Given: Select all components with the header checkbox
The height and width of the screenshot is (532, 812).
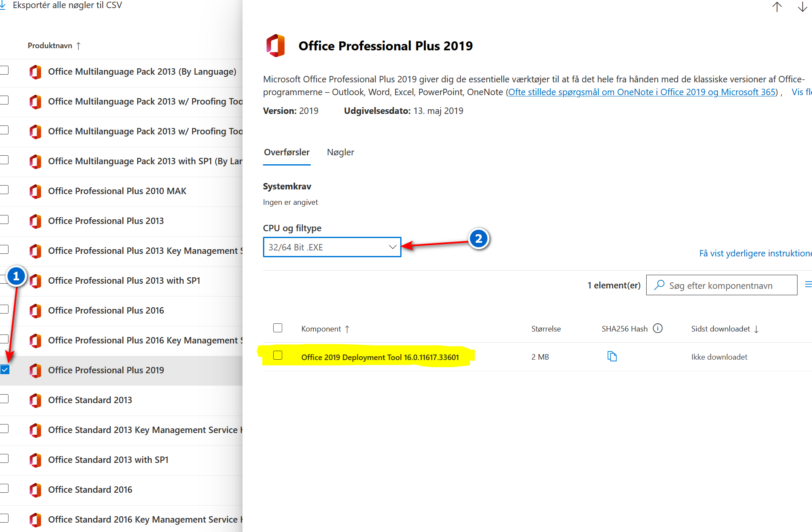Looking at the screenshot, I should tap(277, 328).
